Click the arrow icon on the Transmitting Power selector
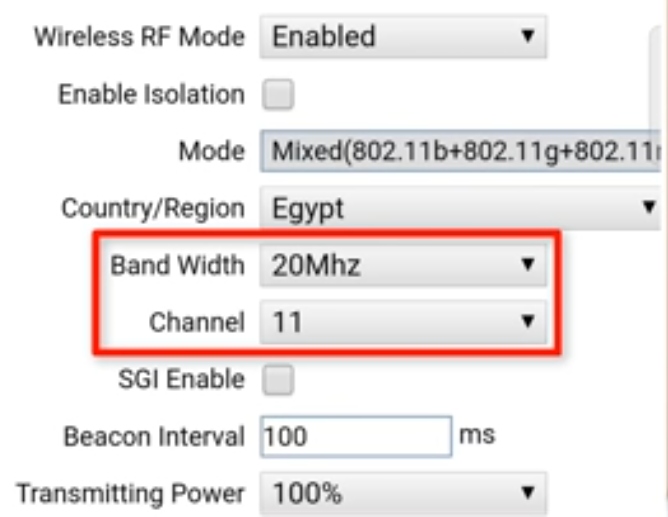The width and height of the screenshot is (668, 517). click(528, 493)
